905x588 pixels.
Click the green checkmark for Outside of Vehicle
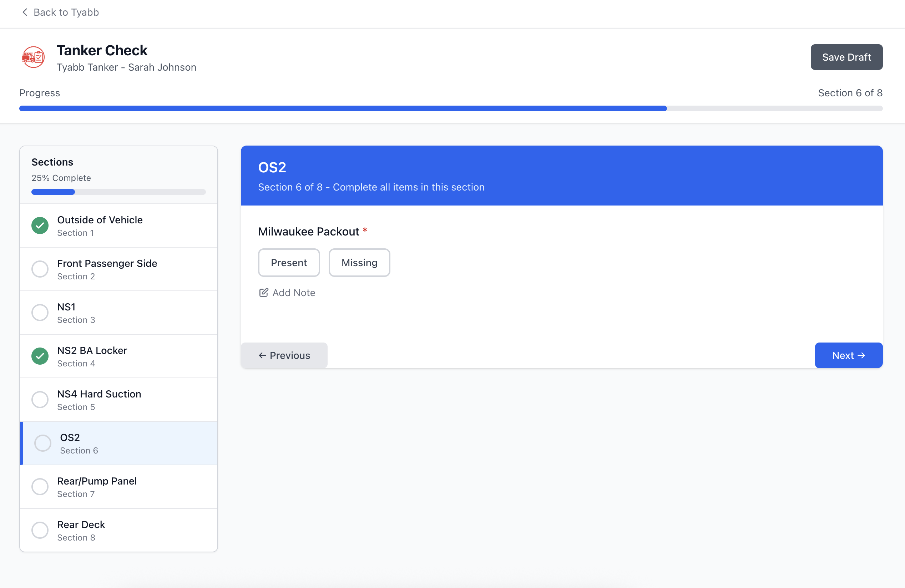(40, 226)
